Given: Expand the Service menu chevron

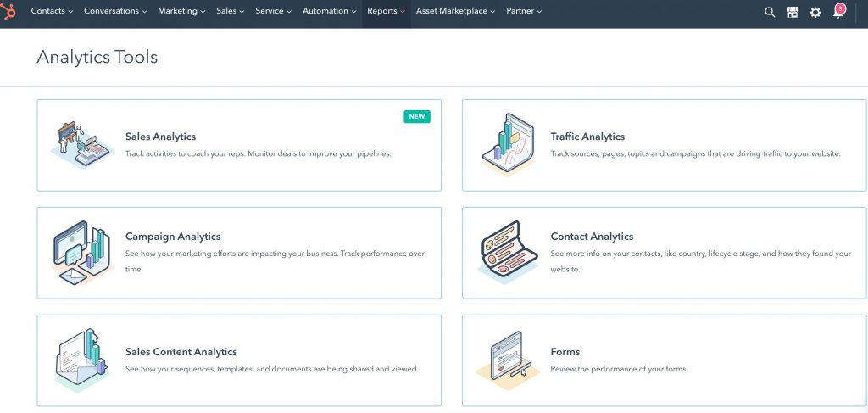Looking at the screenshot, I should (289, 12).
